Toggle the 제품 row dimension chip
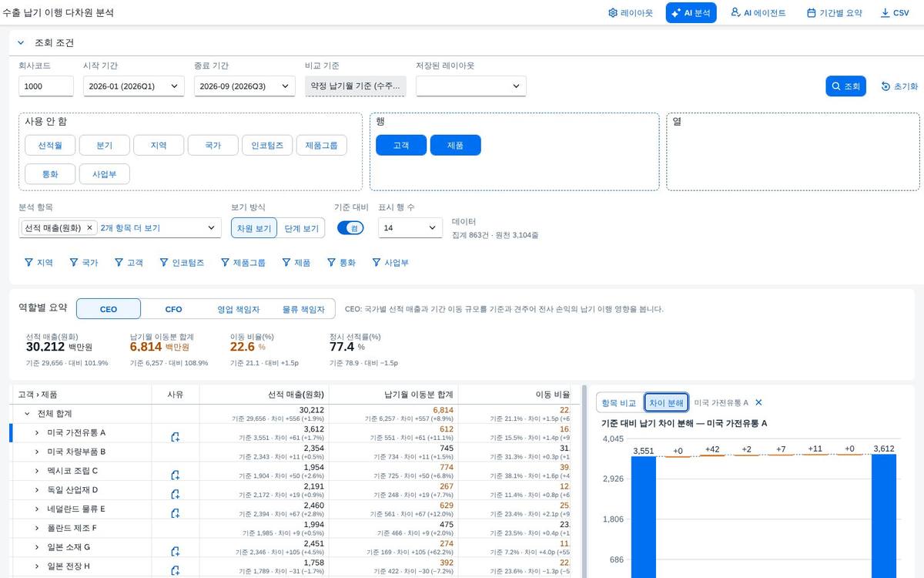924x578 pixels. pos(455,145)
